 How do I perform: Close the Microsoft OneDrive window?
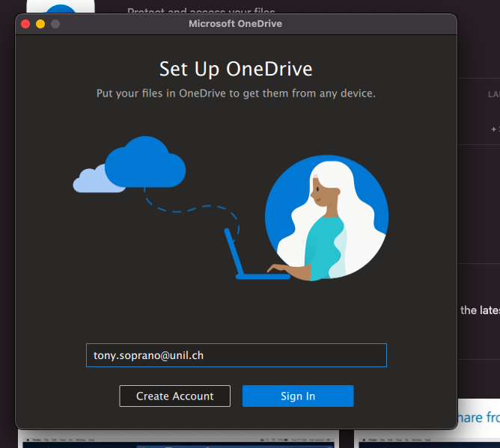point(25,24)
